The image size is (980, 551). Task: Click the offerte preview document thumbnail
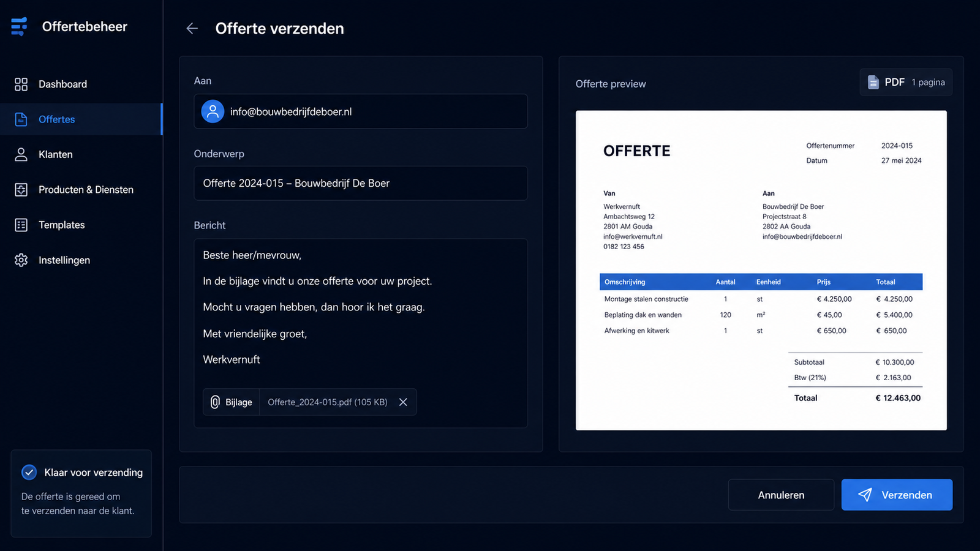click(761, 271)
